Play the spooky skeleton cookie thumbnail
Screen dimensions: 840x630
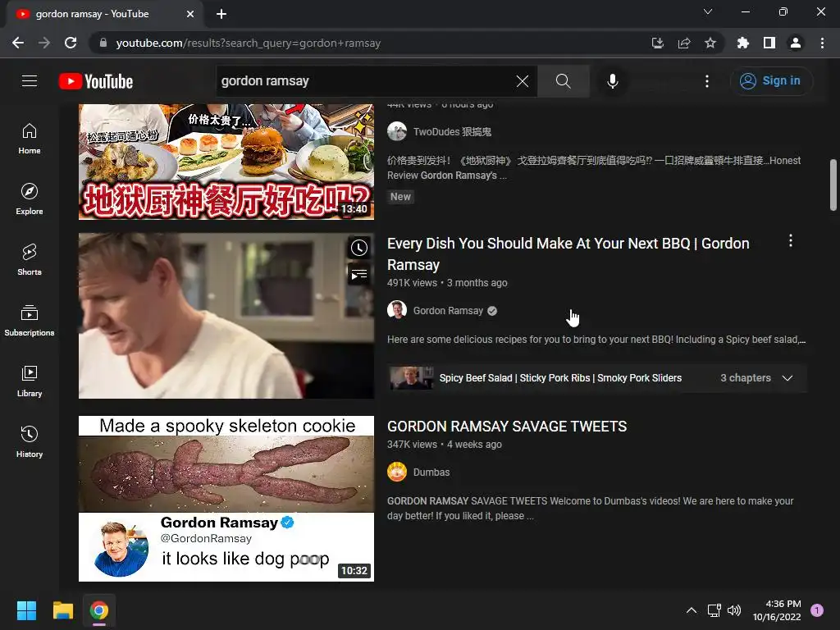[x=226, y=499]
